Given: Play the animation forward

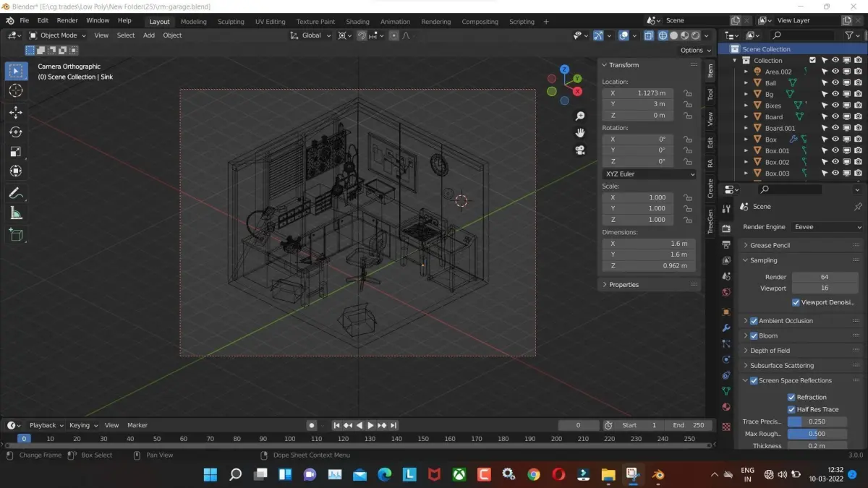Looking at the screenshot, I should [x=371, y=425].
